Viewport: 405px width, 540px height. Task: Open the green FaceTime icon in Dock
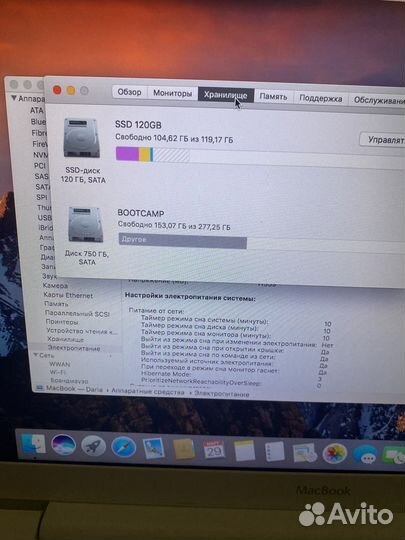(x=394, y=455)
